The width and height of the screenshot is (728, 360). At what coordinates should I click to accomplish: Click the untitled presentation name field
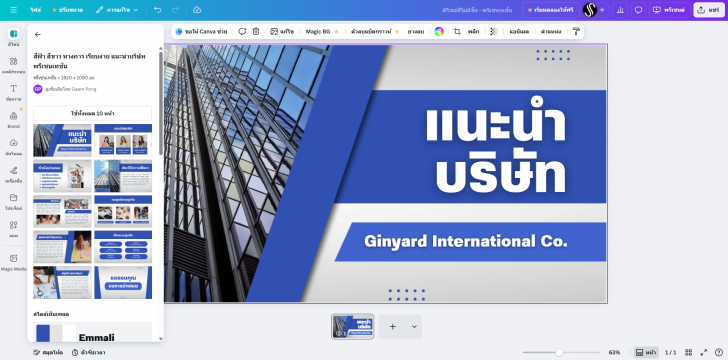click(x=477, y=10)
